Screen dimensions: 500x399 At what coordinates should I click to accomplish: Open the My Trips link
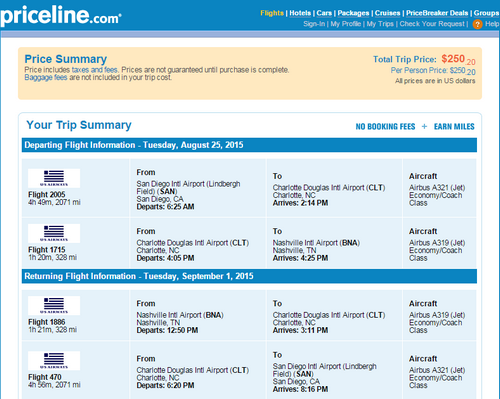tap(380, 24)
